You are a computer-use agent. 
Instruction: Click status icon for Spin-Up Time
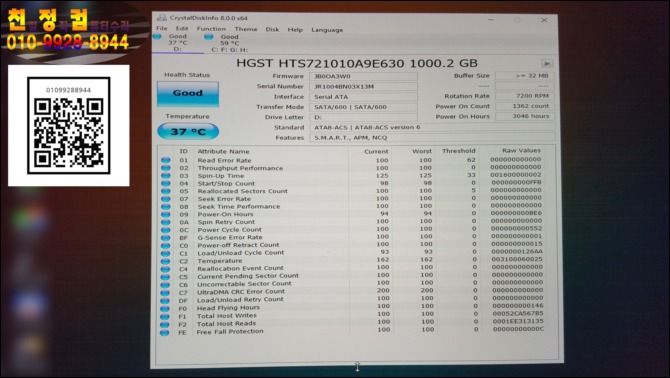tap(166, 176)
